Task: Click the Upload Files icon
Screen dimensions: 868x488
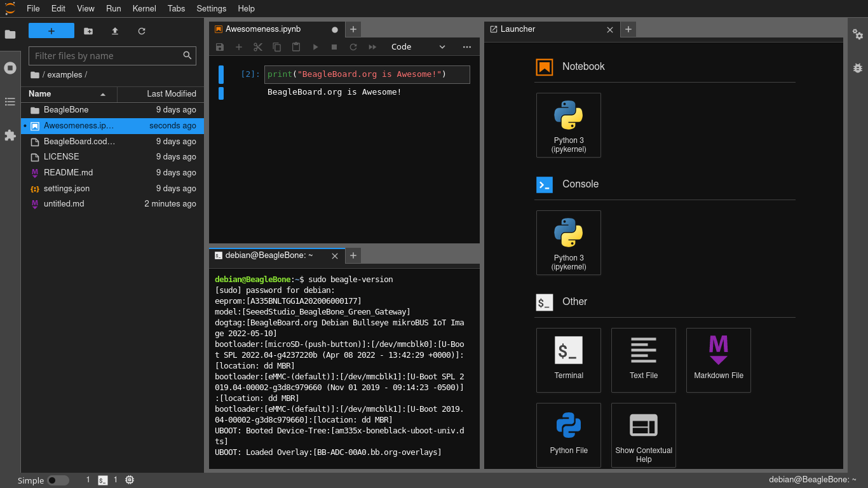Action: pos(115,30)
